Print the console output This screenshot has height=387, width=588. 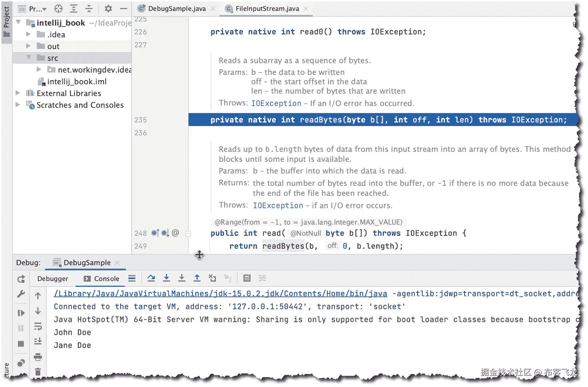(38, 357)
